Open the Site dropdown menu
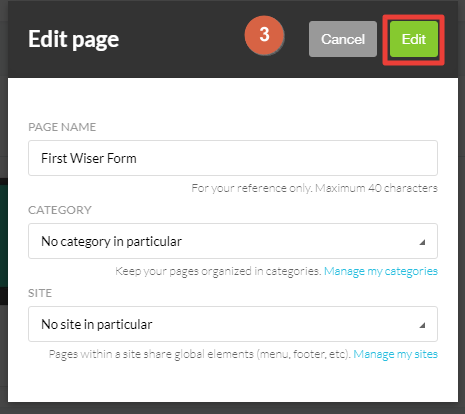This screenshot has height=414, width=465. click(x=233, y=324)
